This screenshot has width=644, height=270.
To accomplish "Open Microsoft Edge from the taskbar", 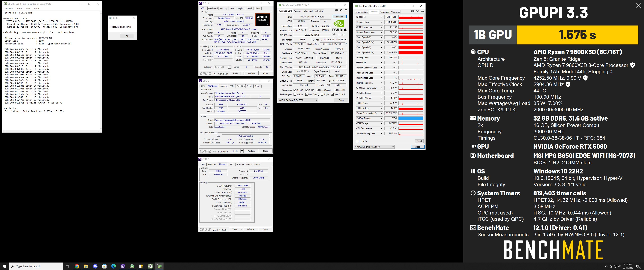I will (113, 266).
